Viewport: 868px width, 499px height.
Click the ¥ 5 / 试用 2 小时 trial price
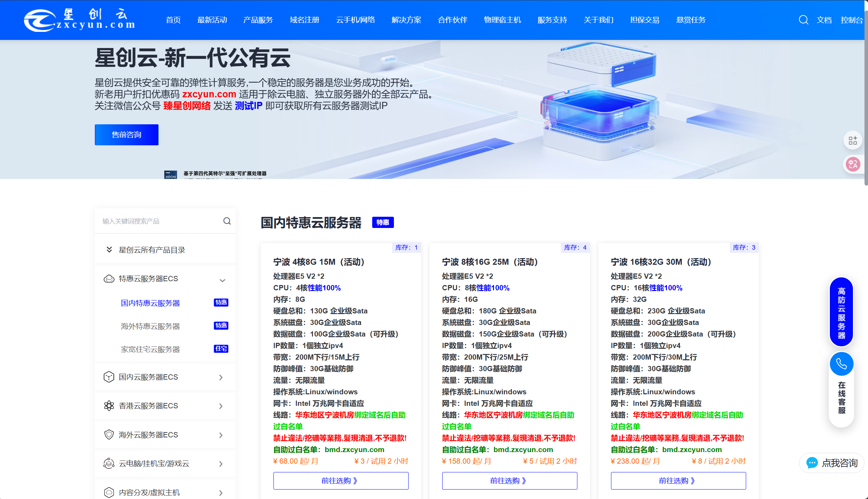[550, 461]
